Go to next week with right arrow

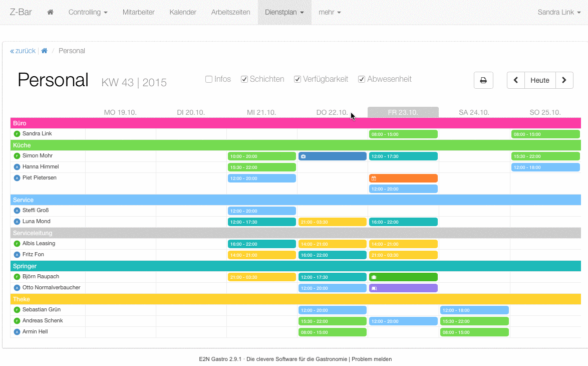[564, 80]
